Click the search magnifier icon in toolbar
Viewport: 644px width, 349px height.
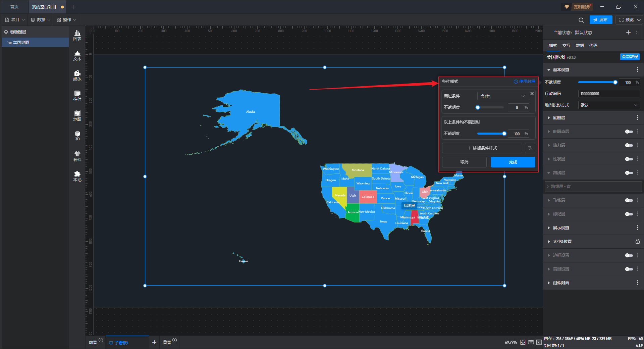[x=581, y=20]
